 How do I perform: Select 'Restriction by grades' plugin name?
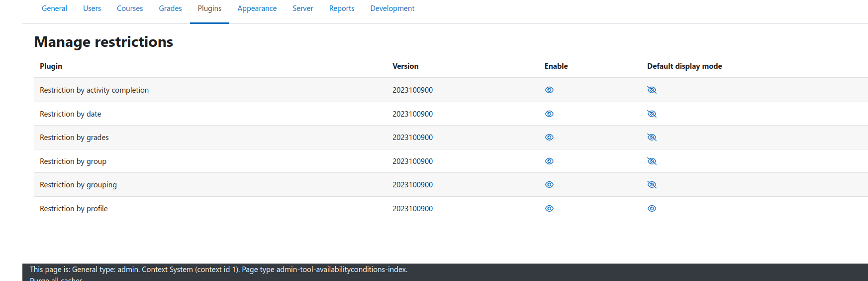point(74,138)
